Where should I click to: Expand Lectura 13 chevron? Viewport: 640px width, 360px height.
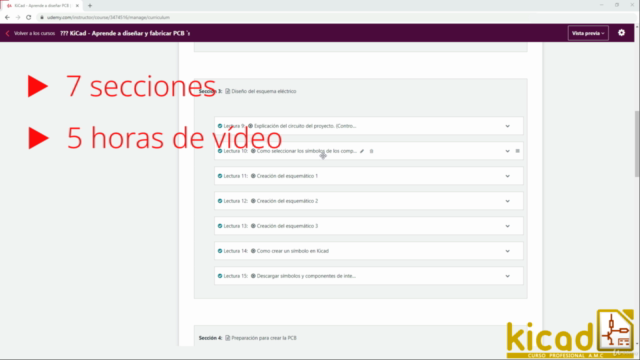507,226
